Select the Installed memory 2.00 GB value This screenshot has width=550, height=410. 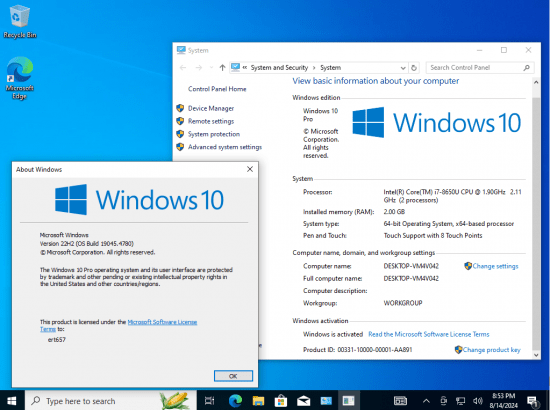click(x=394, y=212)
